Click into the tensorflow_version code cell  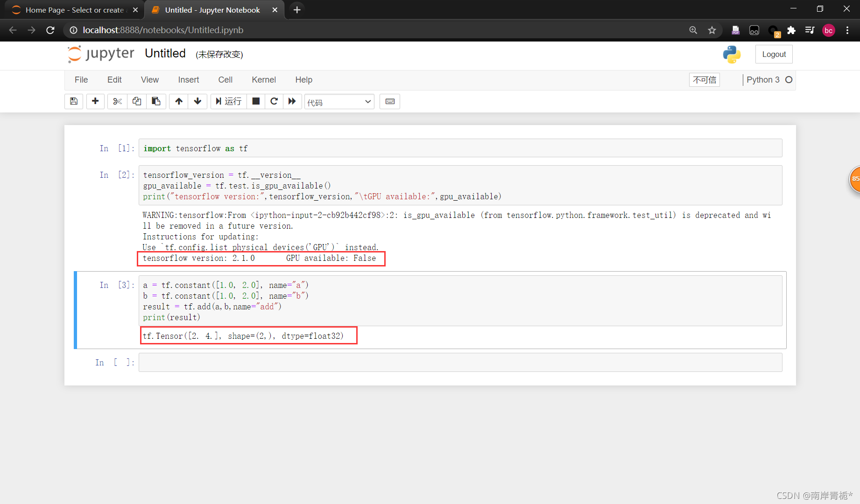coord(460,185)
